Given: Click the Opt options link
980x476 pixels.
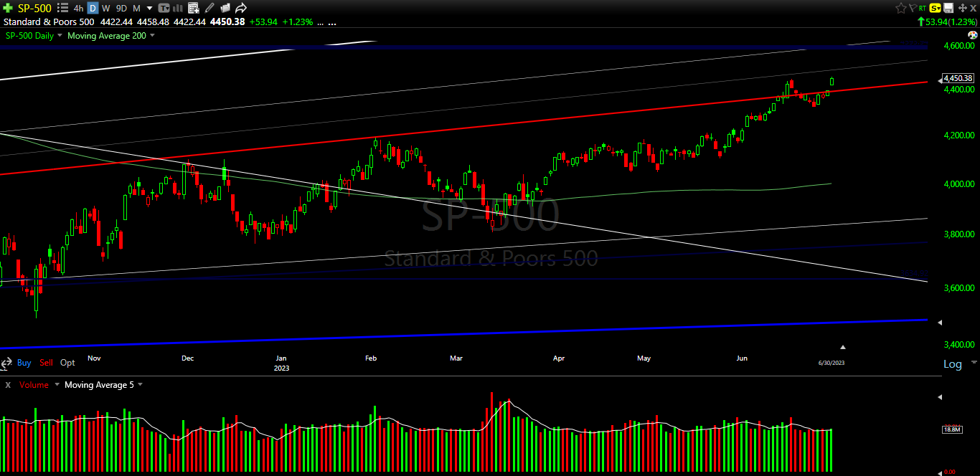Looking at the screenshot, I should click(67, 363).
